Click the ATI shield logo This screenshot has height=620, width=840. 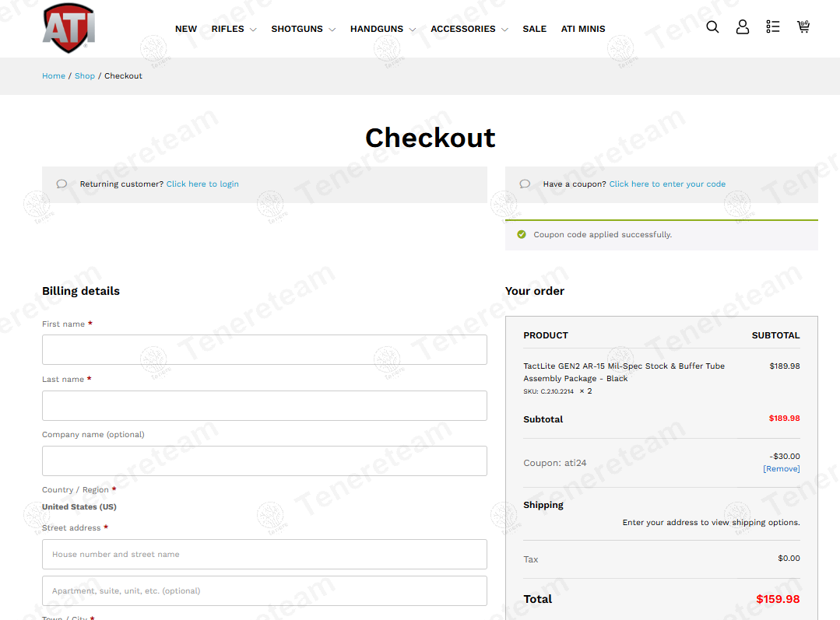click(x=69, y=28)
